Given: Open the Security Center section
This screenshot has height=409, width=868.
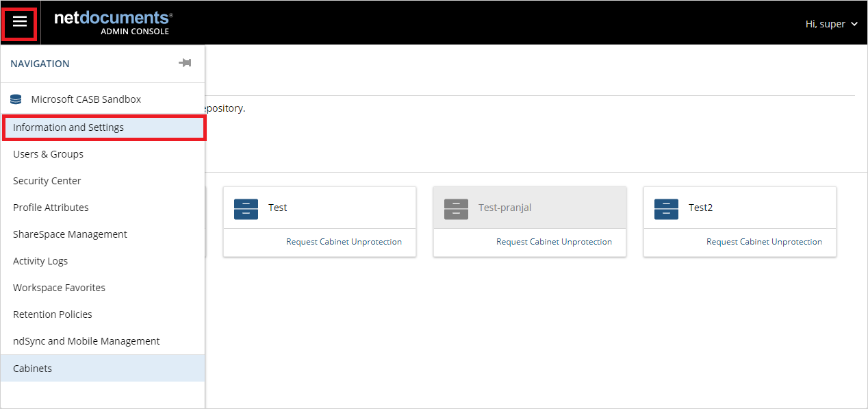Looking at the screenshot, I should [x=47, y=180].
